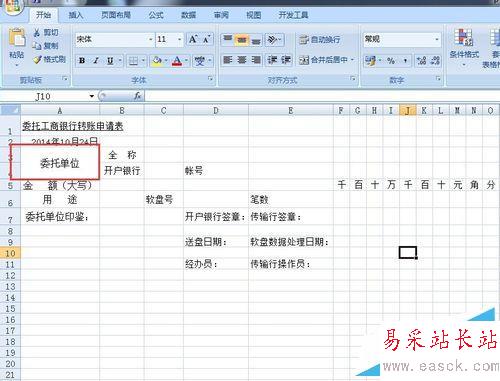The width and height of the screenshot is (500, 381).
Task: Switch to 审阅 tab
Action: point(221,15)
